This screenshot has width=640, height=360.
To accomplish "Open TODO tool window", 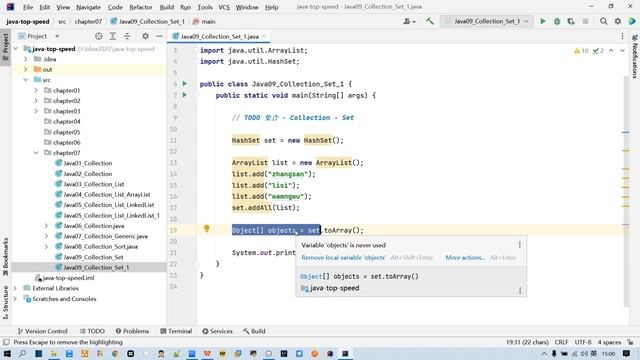I will (x=93, y=331).
